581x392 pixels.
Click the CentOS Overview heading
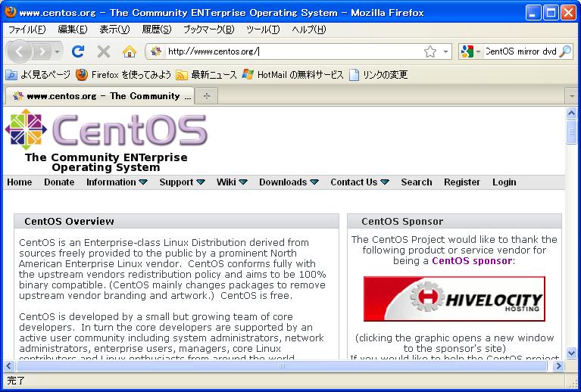pos(69,222)
